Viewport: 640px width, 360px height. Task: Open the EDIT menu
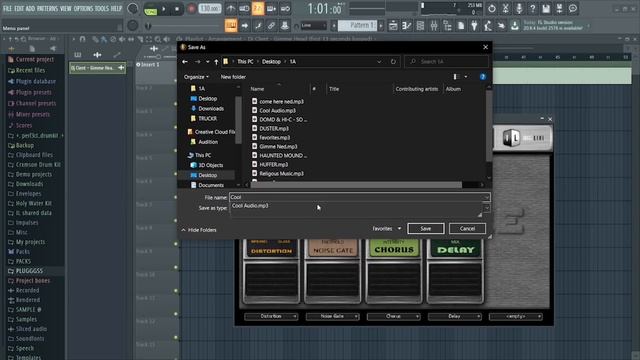click(x=19, y=8)
